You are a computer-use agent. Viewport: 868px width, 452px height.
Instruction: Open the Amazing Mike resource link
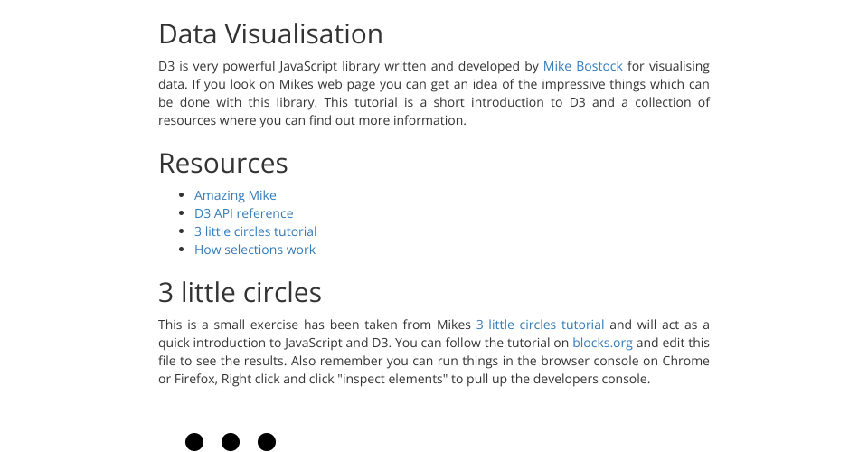(235, 195)
